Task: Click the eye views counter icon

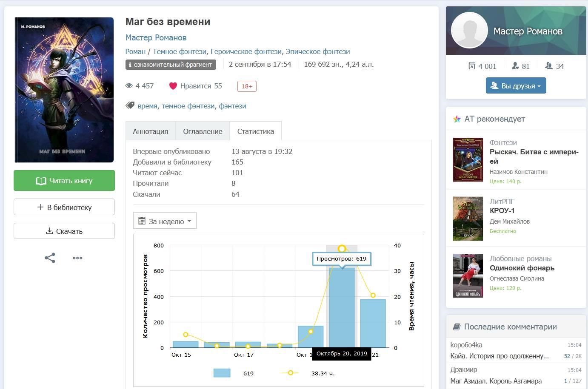Action: tap(129, 86)
